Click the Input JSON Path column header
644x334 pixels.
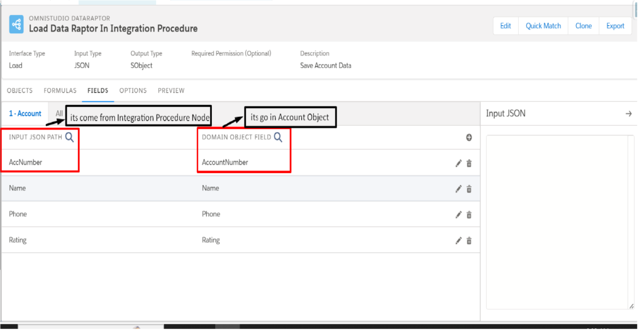tap(35, 137)
